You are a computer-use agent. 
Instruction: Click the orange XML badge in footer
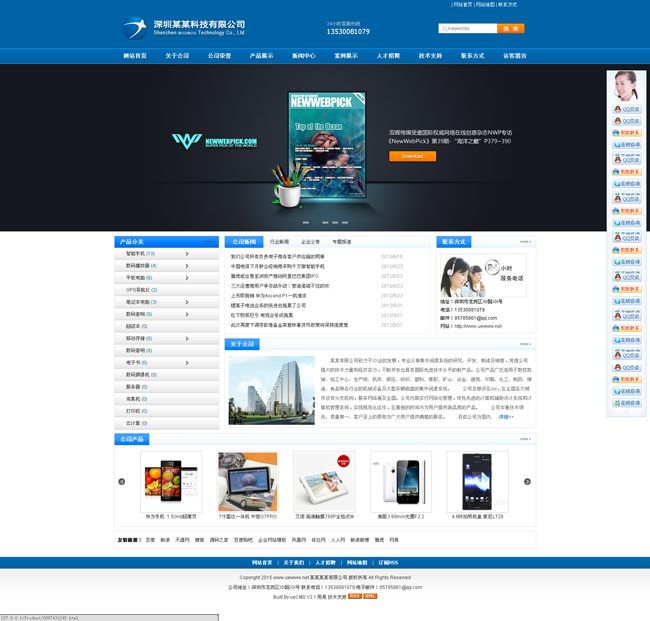pos(370,596)
